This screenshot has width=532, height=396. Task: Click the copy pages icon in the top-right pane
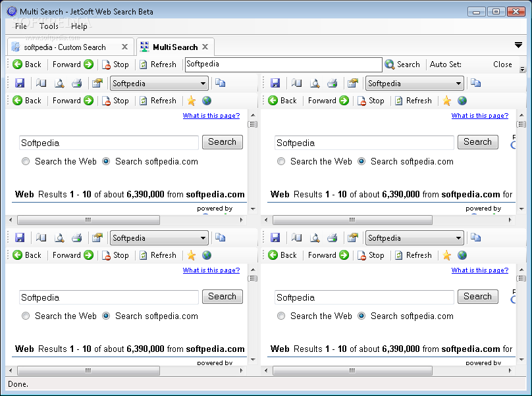(475, 83)
